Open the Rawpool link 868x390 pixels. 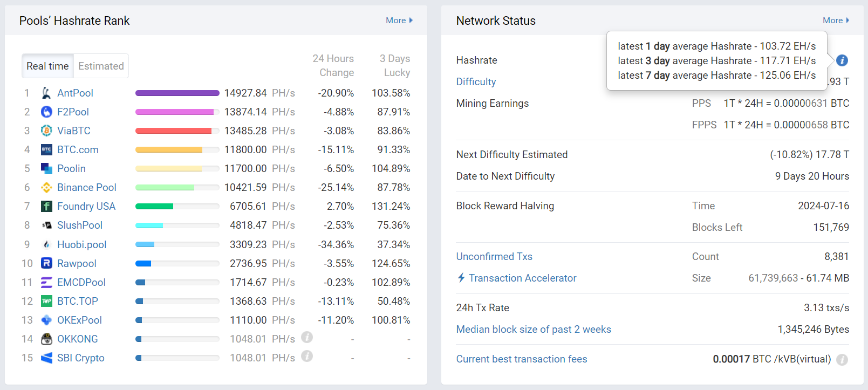click(x=77, y=263)
